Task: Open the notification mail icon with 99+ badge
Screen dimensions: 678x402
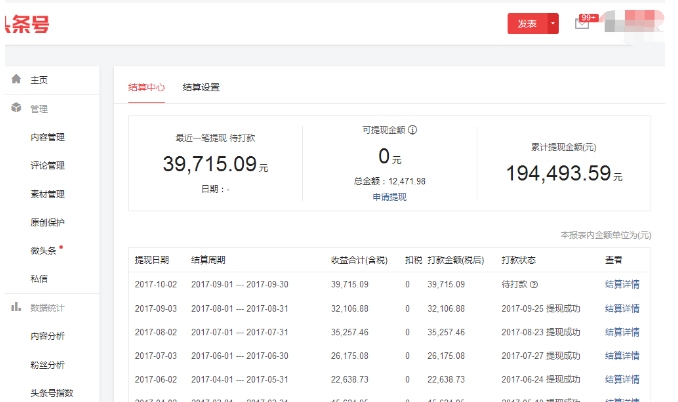Action: pos(583,23)
